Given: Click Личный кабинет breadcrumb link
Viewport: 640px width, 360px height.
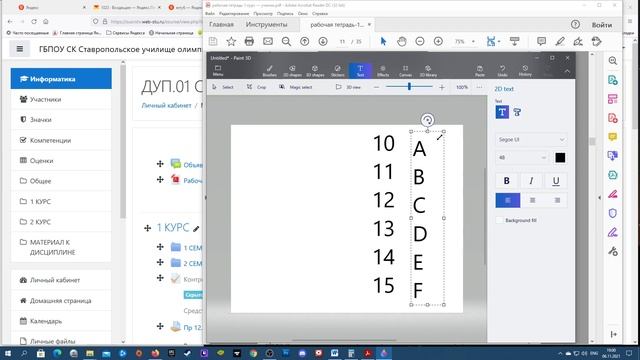Looking at the screenshot, I should [x=166, y=105].
